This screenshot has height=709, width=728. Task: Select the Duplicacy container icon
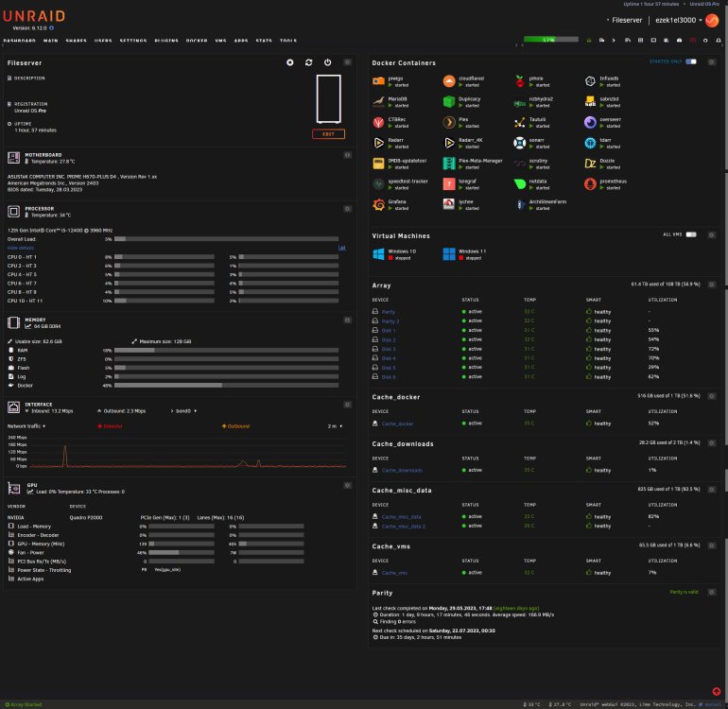tap(448, 102)
